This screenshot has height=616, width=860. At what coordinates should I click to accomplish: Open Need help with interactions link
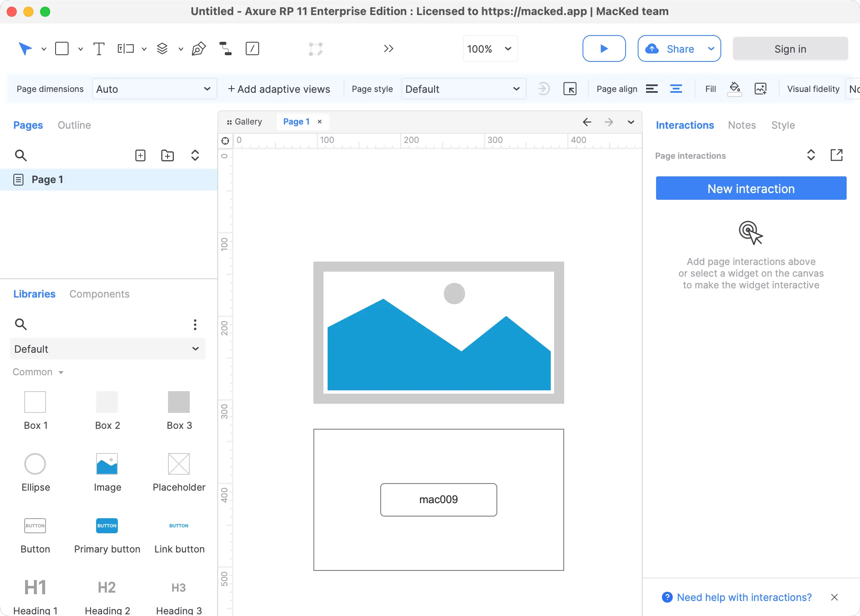point(744,597)
